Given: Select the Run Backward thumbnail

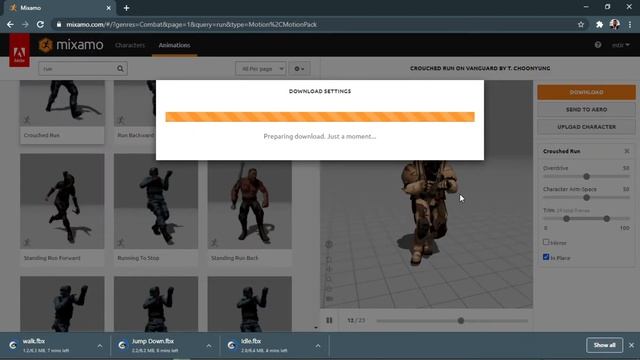Looking at the screenshot, I should pos(135,103).
